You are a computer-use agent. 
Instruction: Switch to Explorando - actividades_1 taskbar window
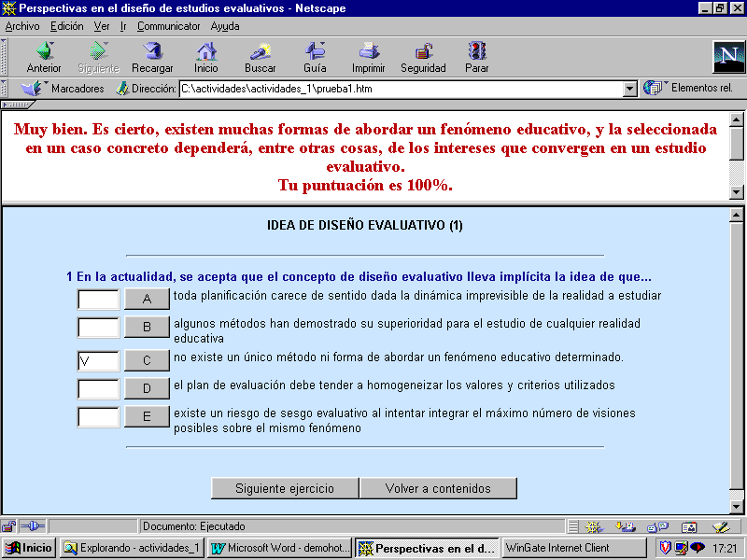tap(132, 548)
